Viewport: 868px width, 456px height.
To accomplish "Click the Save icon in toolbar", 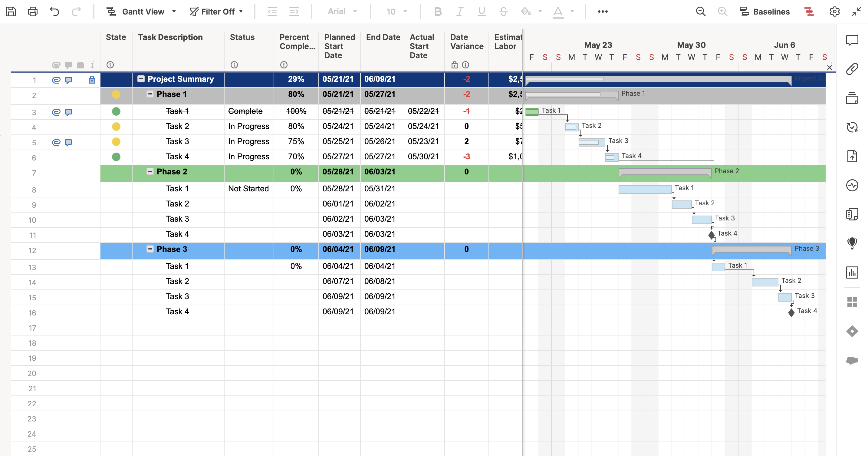I will [11, 12].
